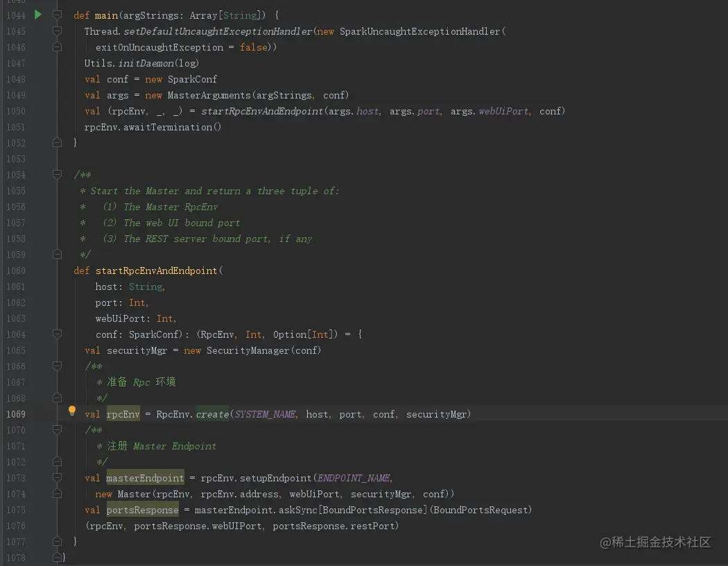Click startRpcEnvAndEndpoint call on line 1050
Image resolution: width=728 pixels, height=566 pixels.
[262, 111]
